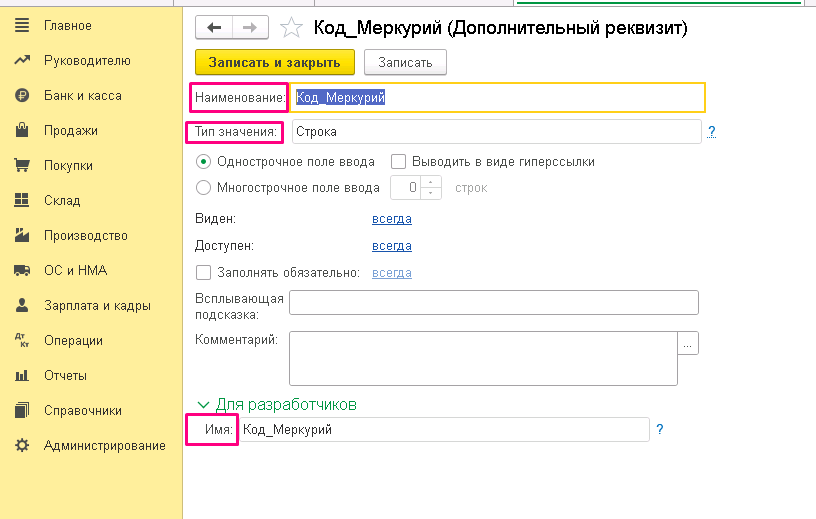Go to Справочники section
816x519 pixels.
coord(83,411)
